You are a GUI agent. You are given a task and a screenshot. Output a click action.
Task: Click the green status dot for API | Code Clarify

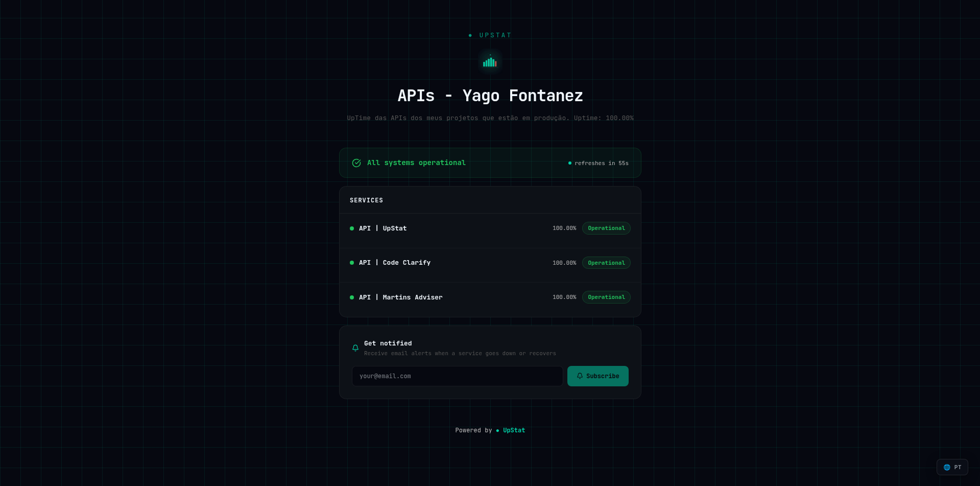[352, 263]
